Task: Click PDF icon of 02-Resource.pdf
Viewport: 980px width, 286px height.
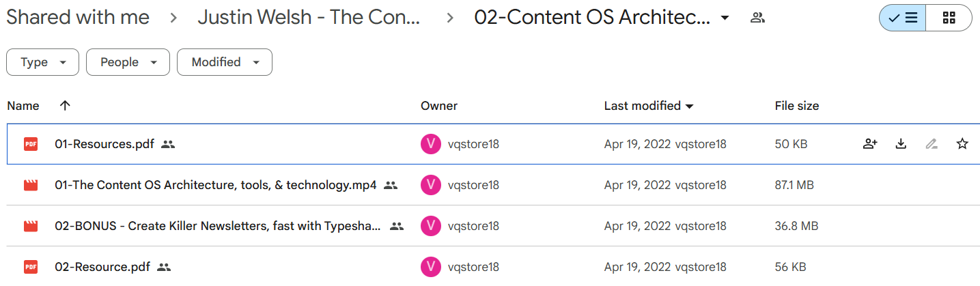Action: [30, 267]
